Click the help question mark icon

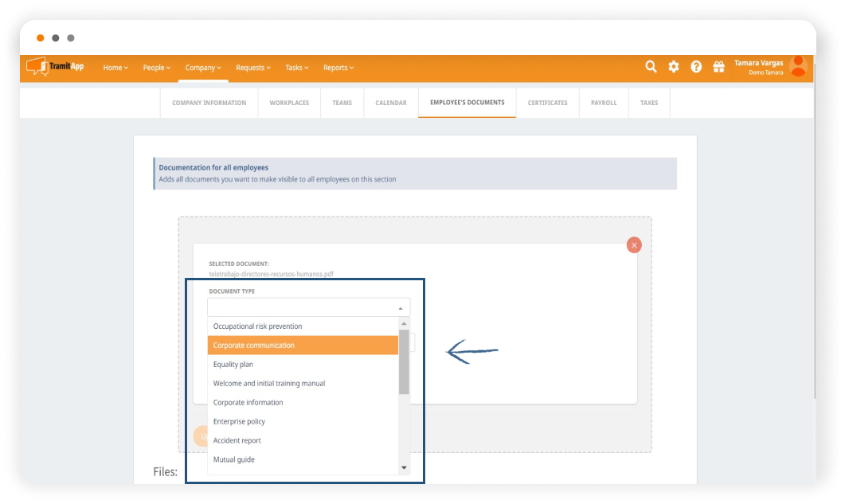click(x=696, y=67)
